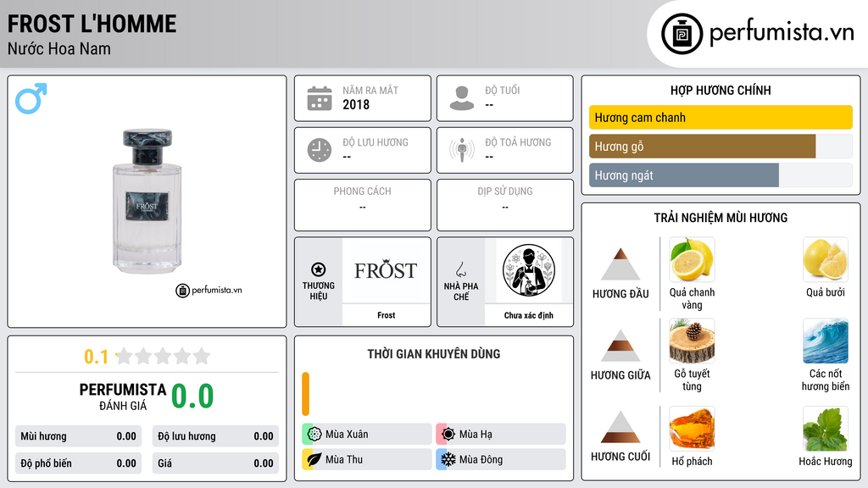The width and height of the screenshot is (868, 488).
Task: Click the calendar icon for release year
Action: pos(320,98)
